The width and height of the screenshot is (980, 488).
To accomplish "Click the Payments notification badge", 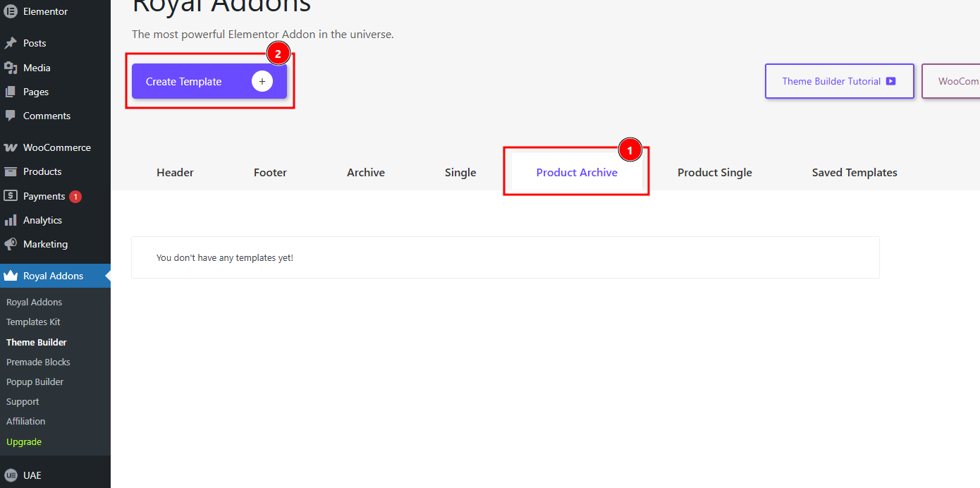I will [x=75, y=197].
